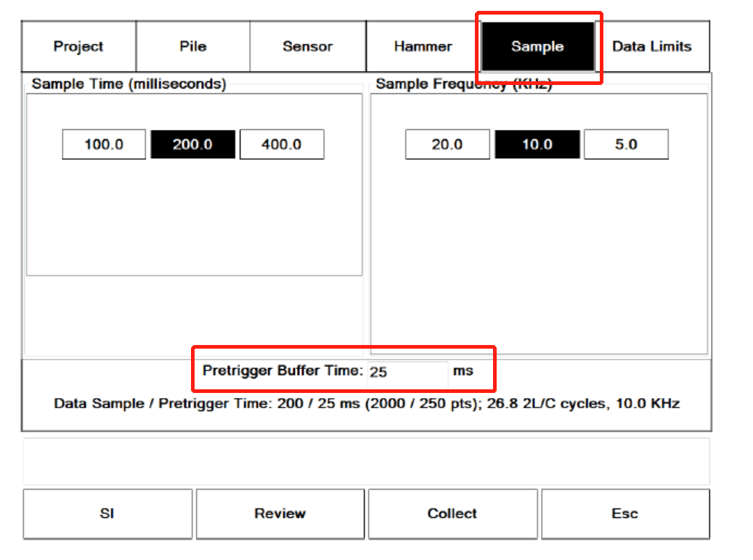
Task: Open the Data Limits tab
Action: [651, 46]
